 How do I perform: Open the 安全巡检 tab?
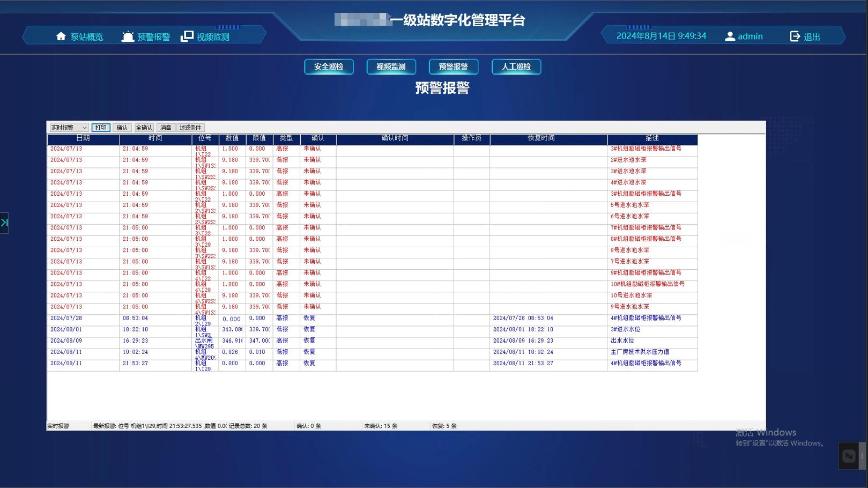coord(329,66)
